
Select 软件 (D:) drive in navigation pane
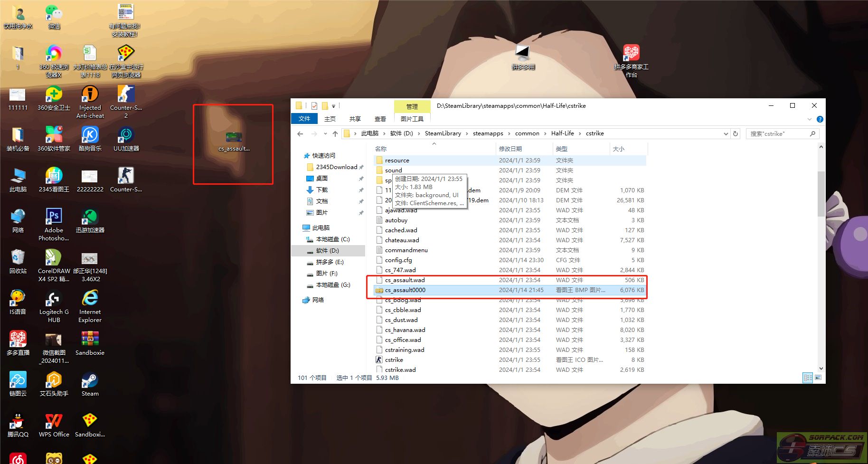[x=328, y=251]
